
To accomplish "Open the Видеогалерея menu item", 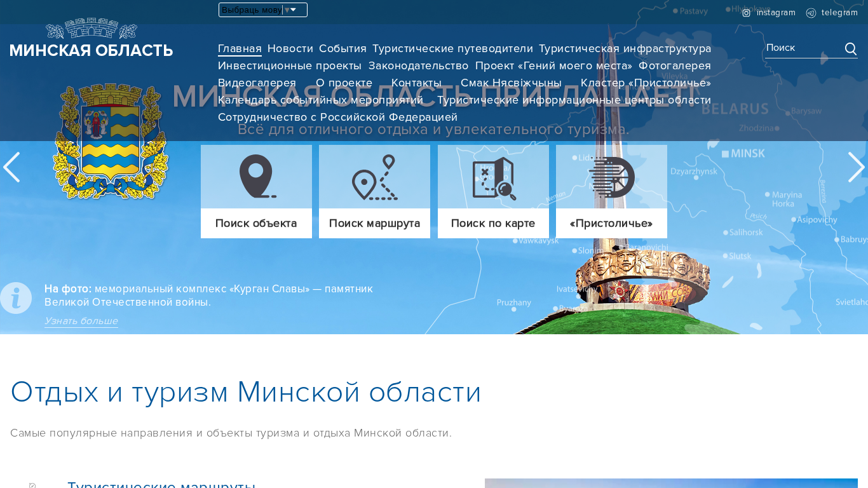I will coord(257,83).
